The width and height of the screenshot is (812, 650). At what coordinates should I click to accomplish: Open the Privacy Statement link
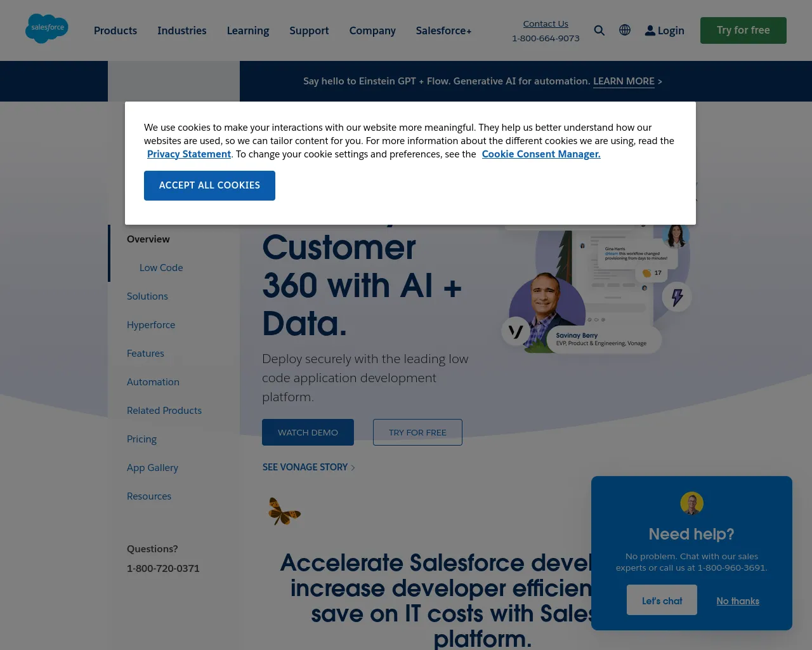[189, 154]
